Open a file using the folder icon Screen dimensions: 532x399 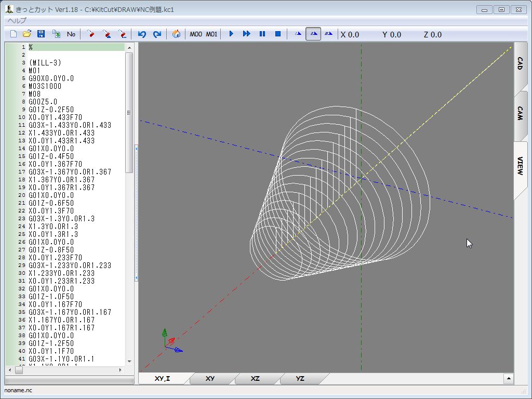[27, 34]
